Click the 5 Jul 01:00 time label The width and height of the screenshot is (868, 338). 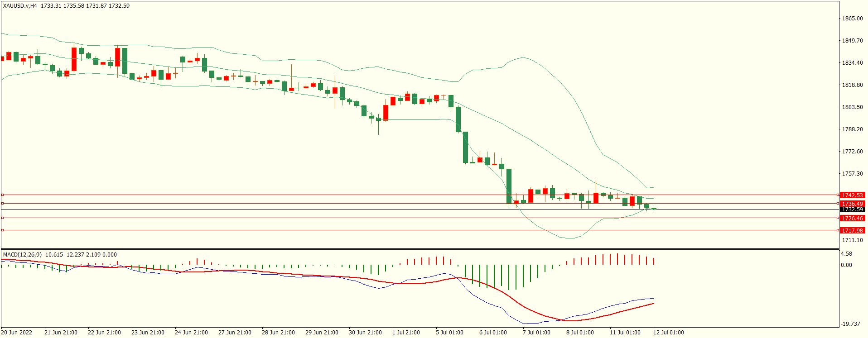pos(449,333)
